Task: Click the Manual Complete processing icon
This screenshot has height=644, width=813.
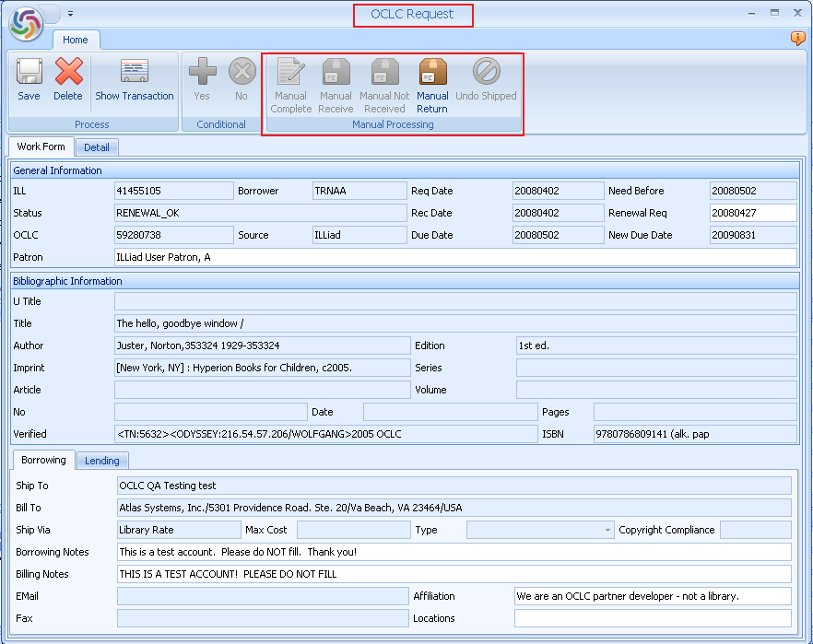Action: [x=290, y=81]
